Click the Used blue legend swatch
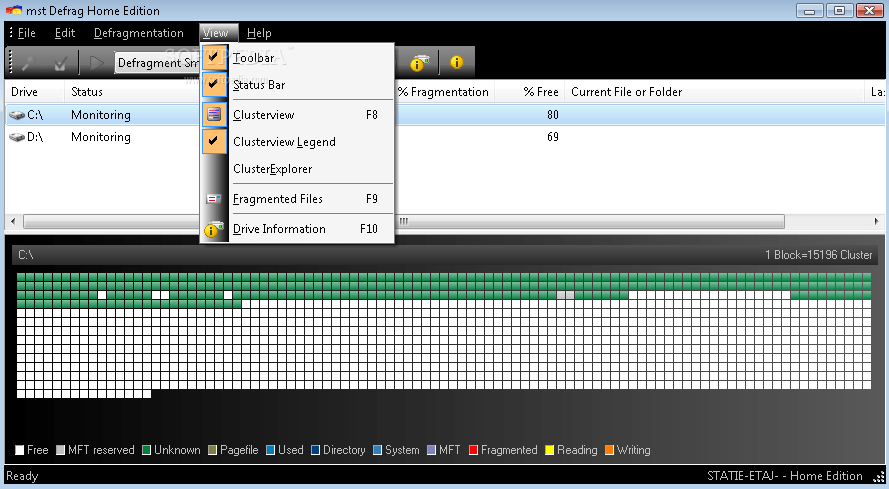Screen dimensions: 889x489 pos(270,450)
